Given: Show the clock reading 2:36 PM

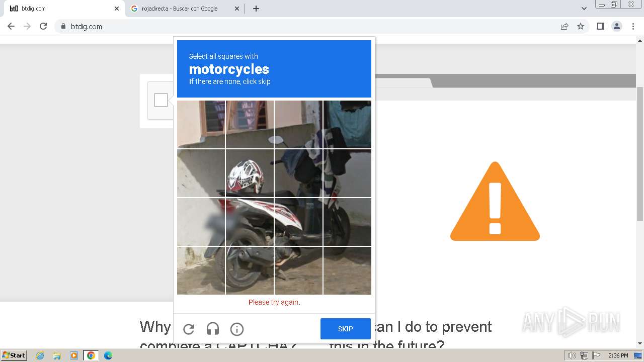Looking at the screenshot, I should pyautogui.click(x=618, y=355).
